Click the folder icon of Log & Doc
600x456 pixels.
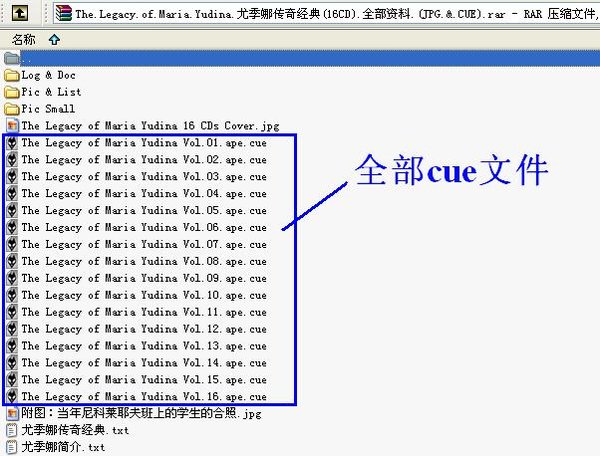[x=12, y=75]
